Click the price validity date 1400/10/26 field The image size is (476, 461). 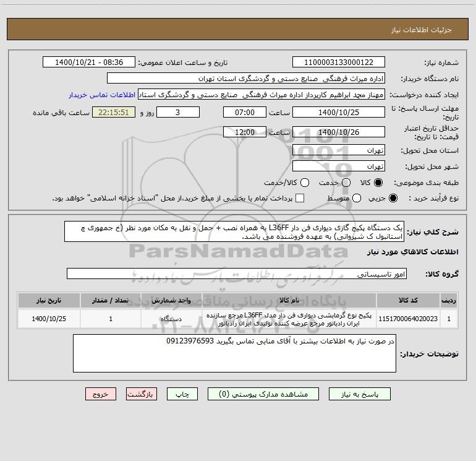coord(339,132)
